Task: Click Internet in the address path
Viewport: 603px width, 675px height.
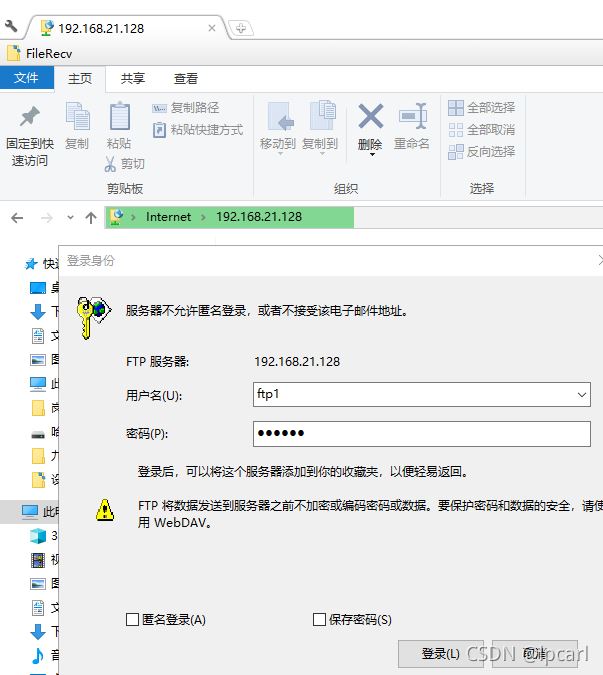Action: coord(168,217)
